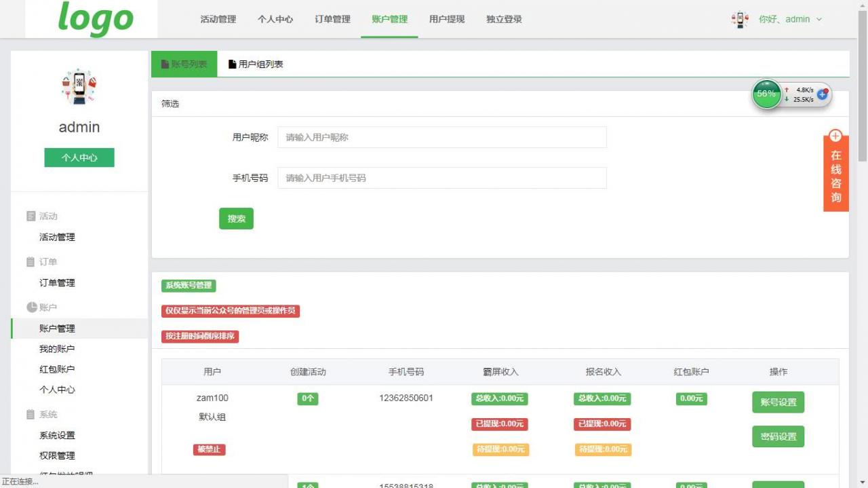Click the avatar icon beside 你好、admin

pyautogui.click(x=738, y=20)
